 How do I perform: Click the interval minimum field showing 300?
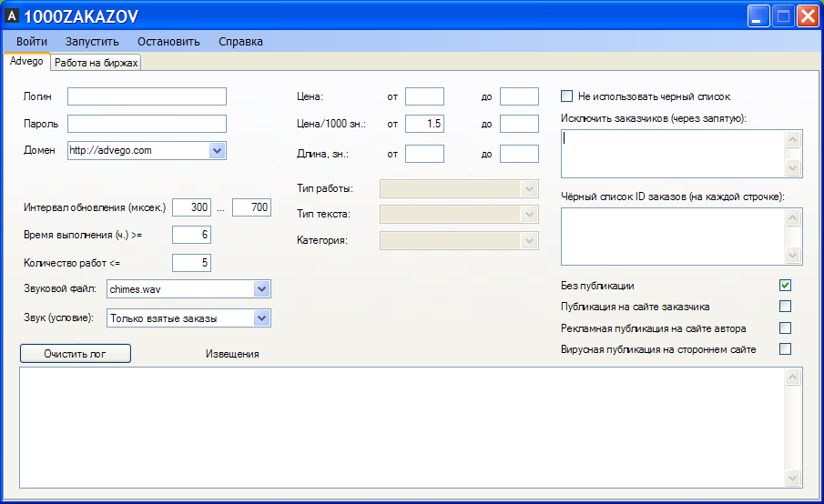[x=191, y=207]
